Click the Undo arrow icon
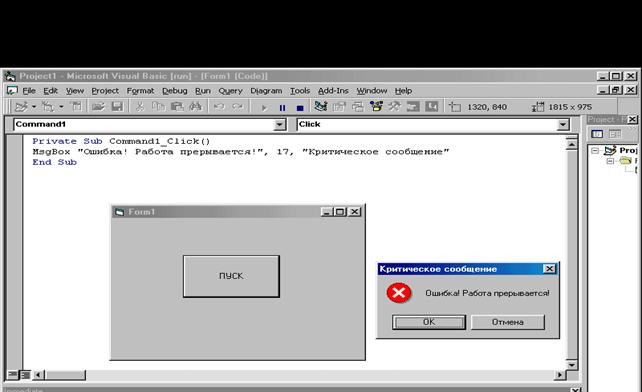 (219, 107)
